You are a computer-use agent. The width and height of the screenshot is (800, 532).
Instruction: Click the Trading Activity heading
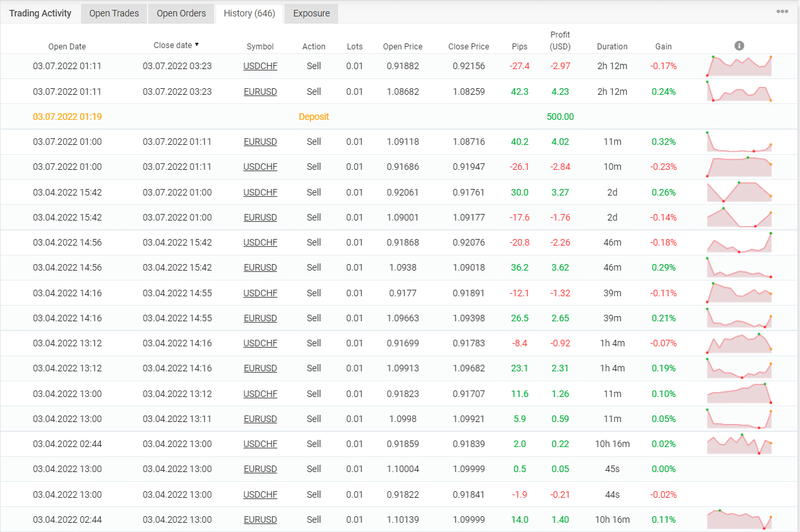tap(40, 13)
